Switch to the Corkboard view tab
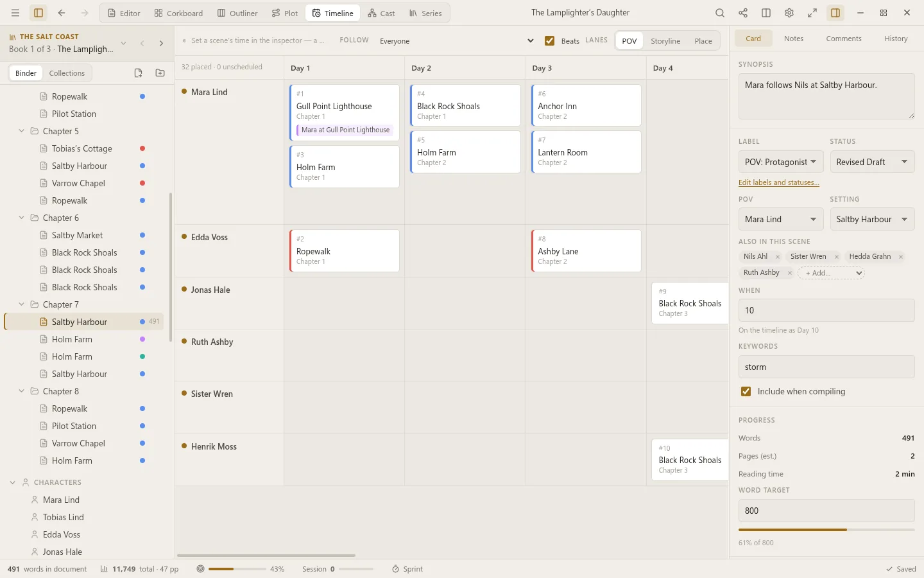924x578 pixels. [178, 13]
